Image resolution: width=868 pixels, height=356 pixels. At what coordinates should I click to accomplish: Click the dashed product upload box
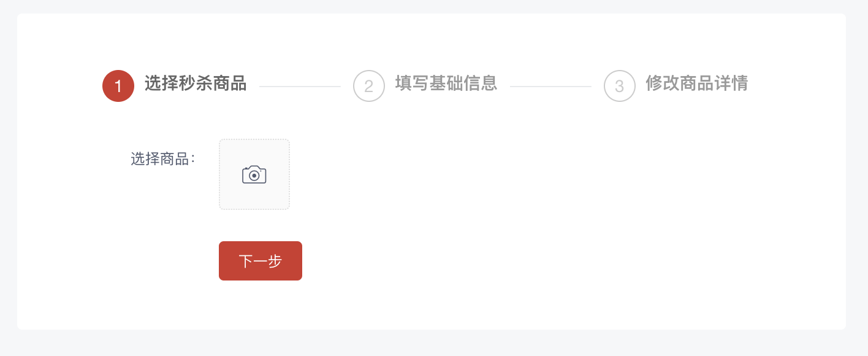point(254,174)
